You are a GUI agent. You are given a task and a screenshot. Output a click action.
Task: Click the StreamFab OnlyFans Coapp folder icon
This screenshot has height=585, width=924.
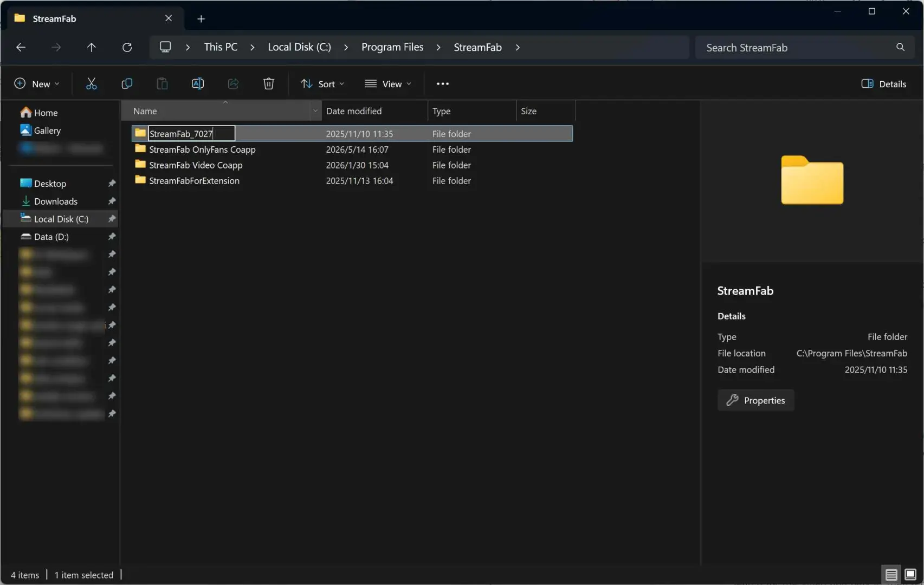(x=140, y=148)
